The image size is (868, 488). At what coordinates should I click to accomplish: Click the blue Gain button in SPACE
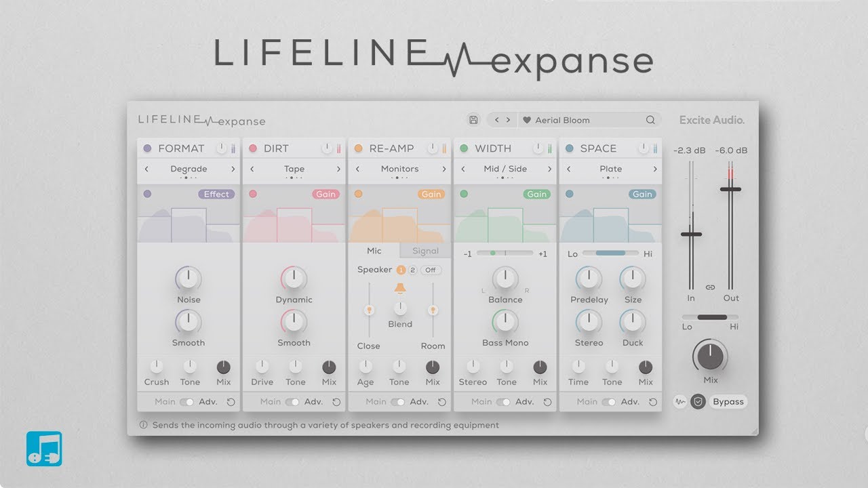(642, 194)
